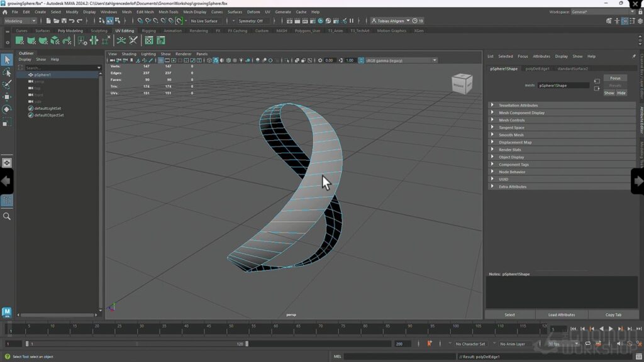
Task: Open the Edit Mesh menu
Action: click(x=145, y=12)
